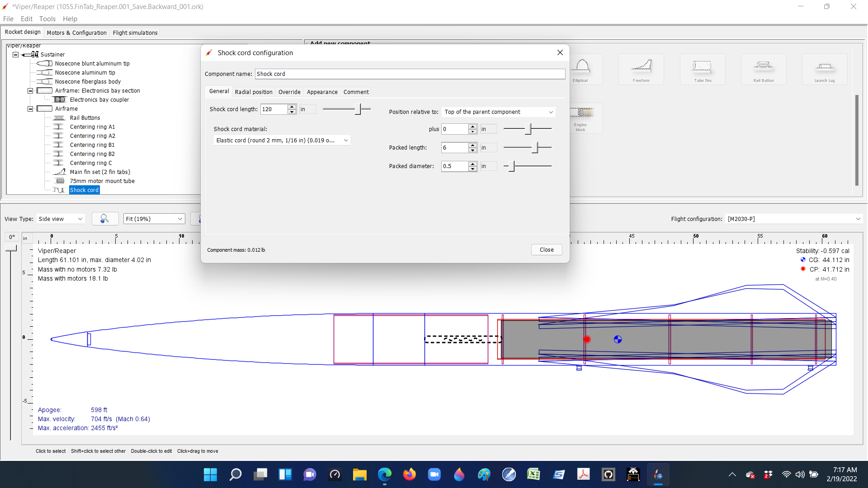Add a Freeform fin set component
This screenshot has width=868, height=488.
point(641,69)
